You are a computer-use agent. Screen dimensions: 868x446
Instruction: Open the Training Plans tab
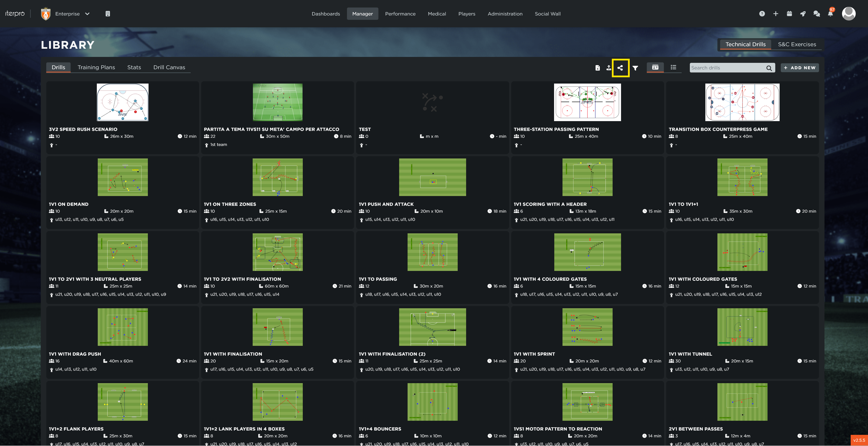pyautogui.click(x=96, y=67)
